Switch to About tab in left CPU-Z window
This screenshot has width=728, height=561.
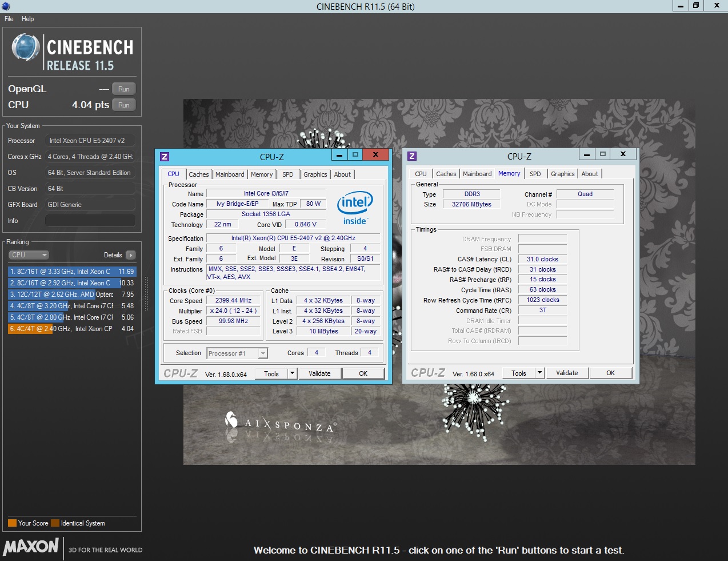[x=342, y=174]
